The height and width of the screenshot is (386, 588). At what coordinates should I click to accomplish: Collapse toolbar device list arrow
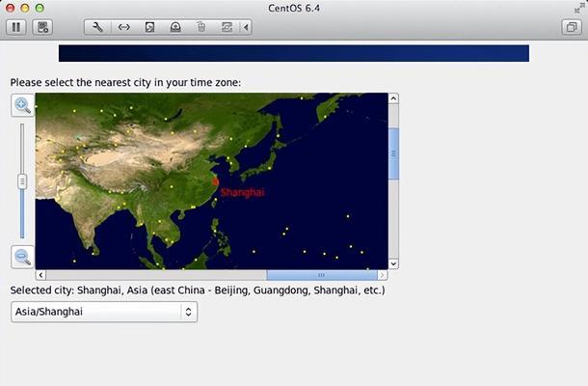pos(246,27)
